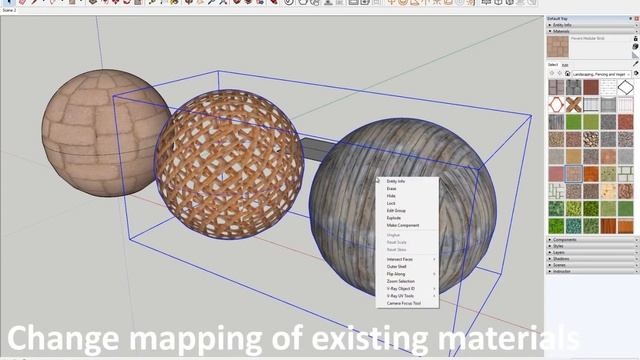Open V-Ray Object ID submenu

click(407, 289)
